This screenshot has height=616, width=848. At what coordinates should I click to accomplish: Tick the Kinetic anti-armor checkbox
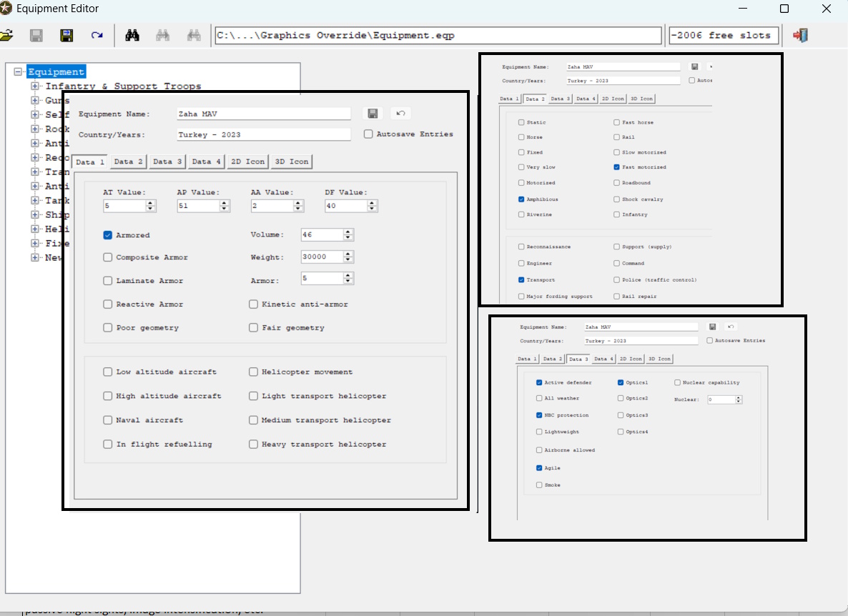[253, 304]
